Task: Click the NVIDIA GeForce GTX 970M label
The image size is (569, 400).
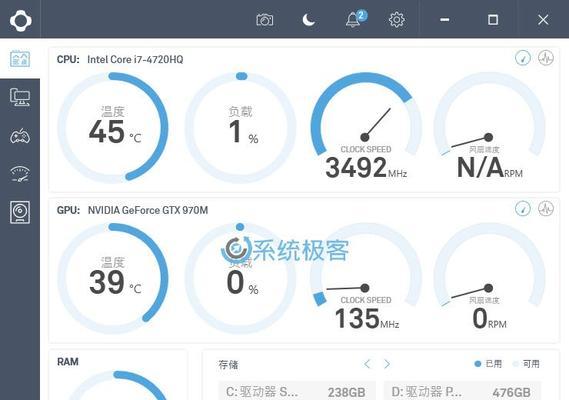Action: [x=148, y=210]
